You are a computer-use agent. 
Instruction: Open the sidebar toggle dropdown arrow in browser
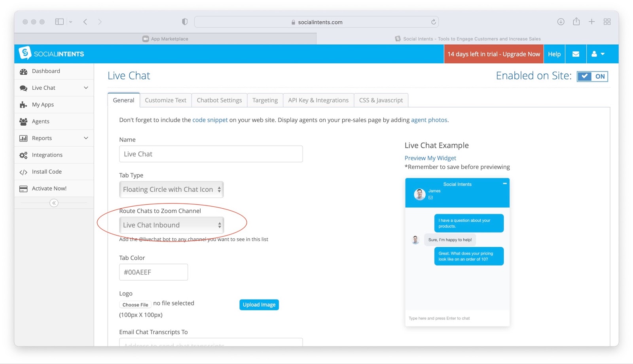tap(70, 22)
